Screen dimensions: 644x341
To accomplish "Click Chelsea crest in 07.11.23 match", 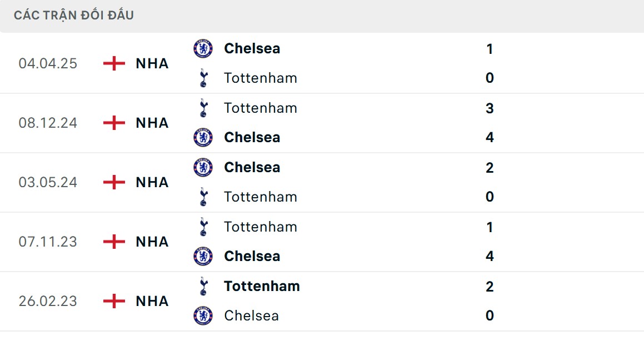I will [x=203, y=256].
